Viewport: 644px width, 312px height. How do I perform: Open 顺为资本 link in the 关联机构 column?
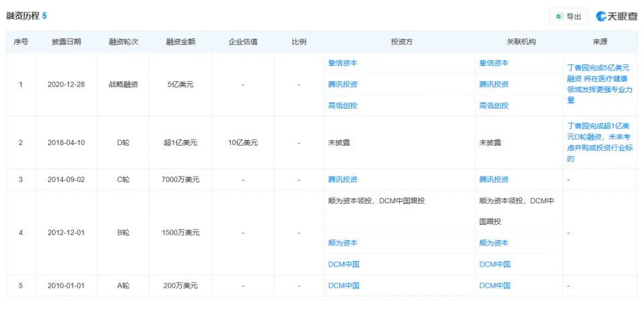coord(494,243)
